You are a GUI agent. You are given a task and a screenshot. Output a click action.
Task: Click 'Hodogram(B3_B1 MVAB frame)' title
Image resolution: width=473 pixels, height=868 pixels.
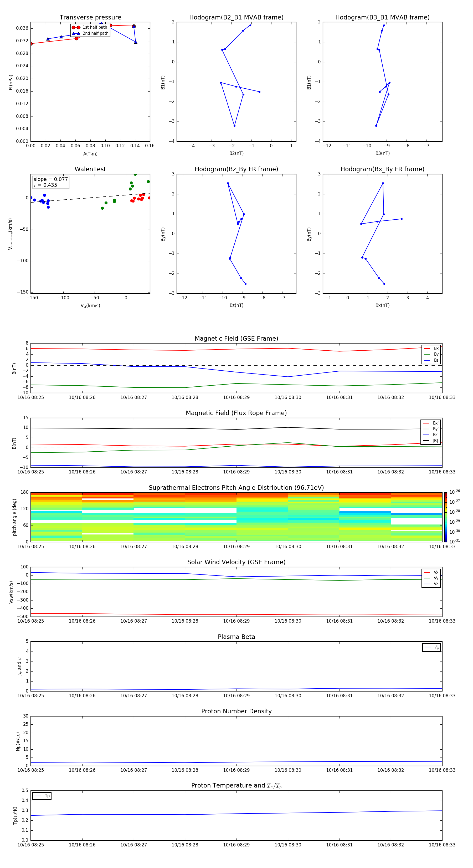point(382,18)
